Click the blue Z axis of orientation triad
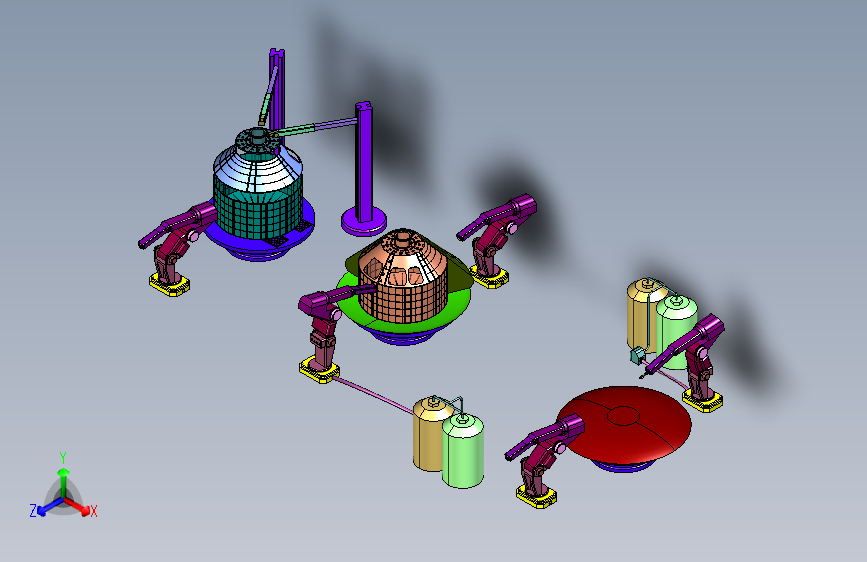Screen dimensions: 867x562 click(x=49, y=507)
